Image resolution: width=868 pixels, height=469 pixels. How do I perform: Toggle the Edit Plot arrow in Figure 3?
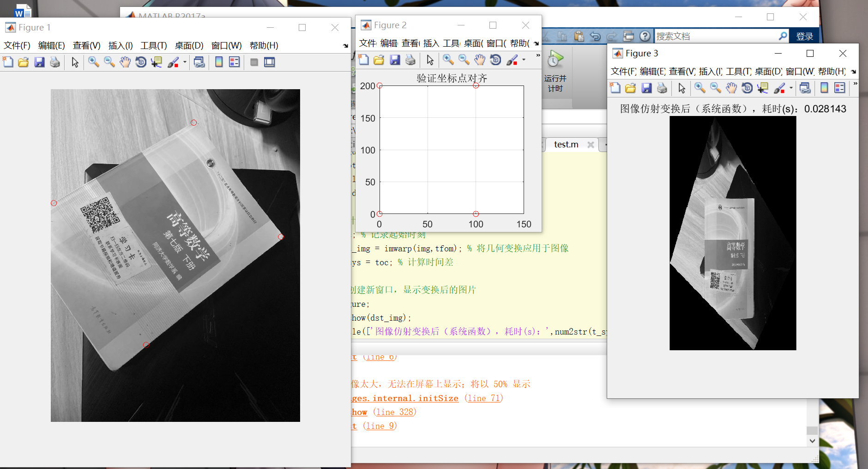pos(681,88)
